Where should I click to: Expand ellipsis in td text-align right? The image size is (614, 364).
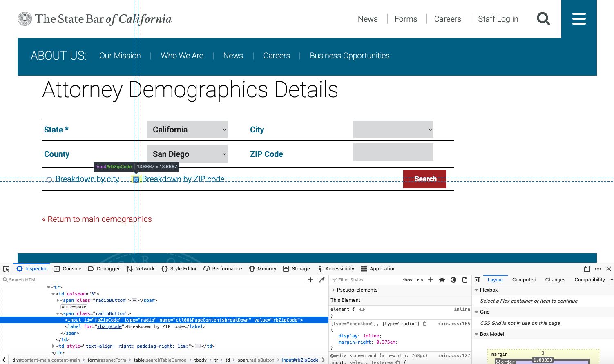(198, 346)
